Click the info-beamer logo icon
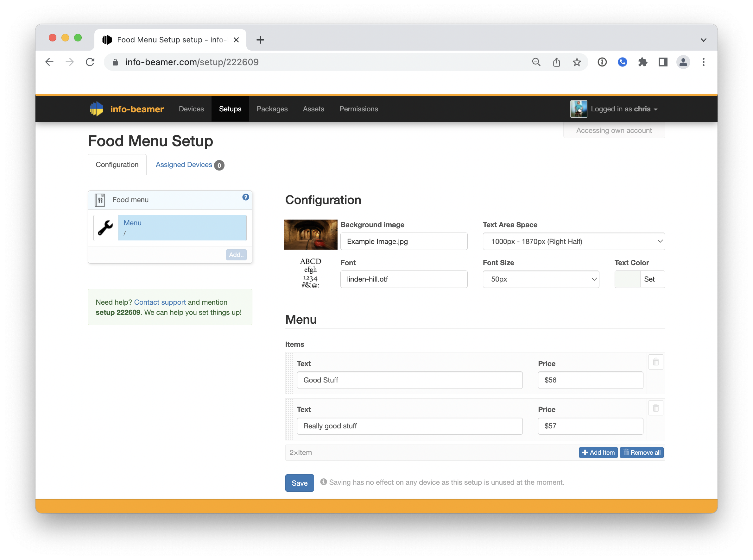 97,109
